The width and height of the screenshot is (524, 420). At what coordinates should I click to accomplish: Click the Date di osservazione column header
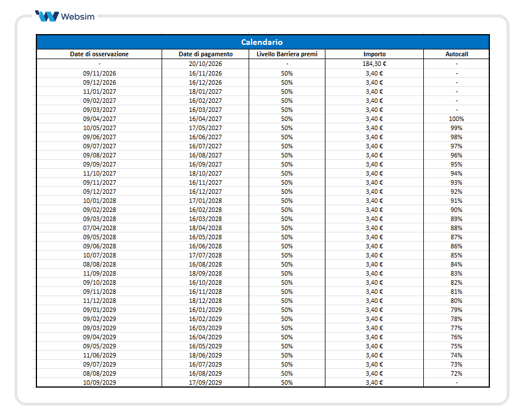coord(99,54)
